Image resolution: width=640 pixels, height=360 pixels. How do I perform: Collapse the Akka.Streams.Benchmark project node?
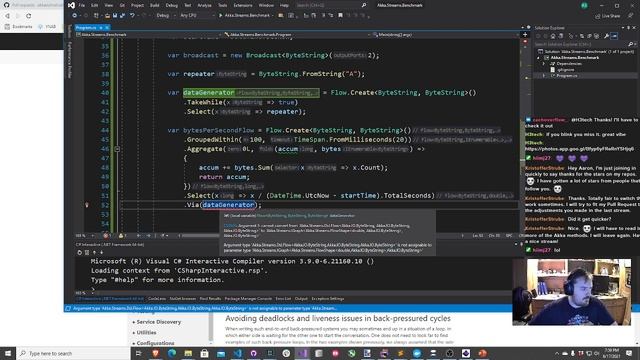538,58
